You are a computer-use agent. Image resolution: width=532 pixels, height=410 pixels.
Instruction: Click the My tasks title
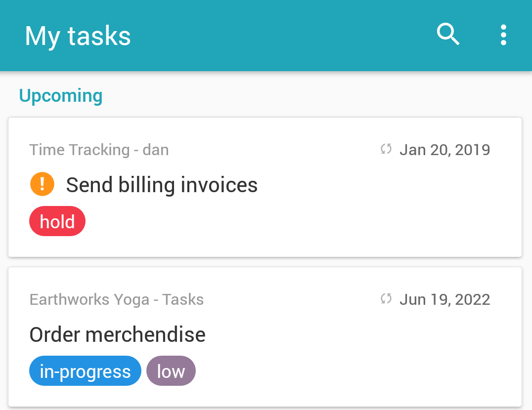(x=78, y=36)
